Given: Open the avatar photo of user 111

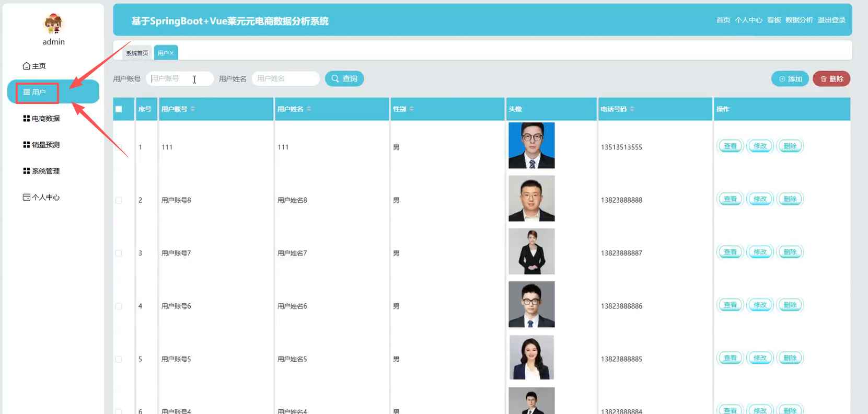Looking at the screenshot, I should tap(531, 145).
